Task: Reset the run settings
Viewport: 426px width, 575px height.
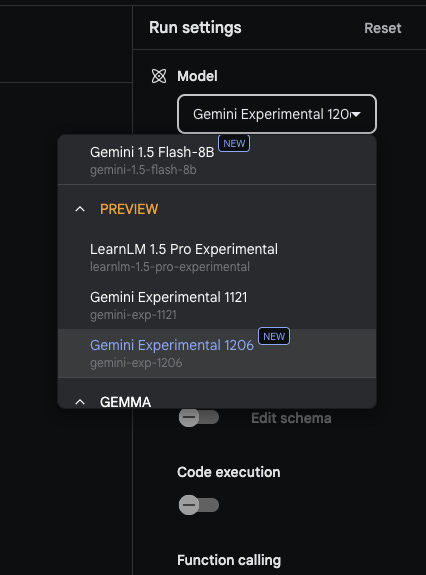Action: pyautogui.click(x=383, y=28)
